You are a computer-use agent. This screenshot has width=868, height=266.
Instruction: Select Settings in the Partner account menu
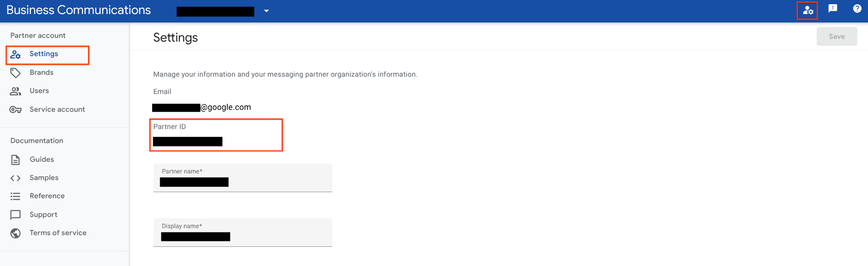point(44,54)
